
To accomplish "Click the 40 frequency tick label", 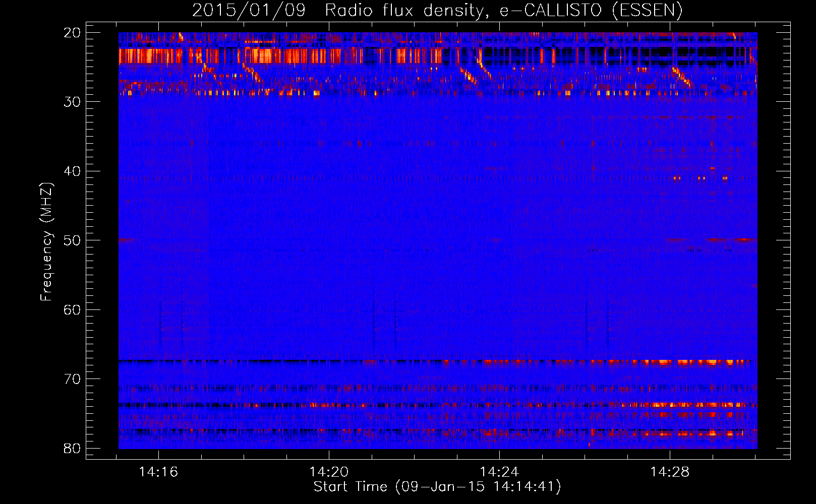I will [x=72, y=171].
